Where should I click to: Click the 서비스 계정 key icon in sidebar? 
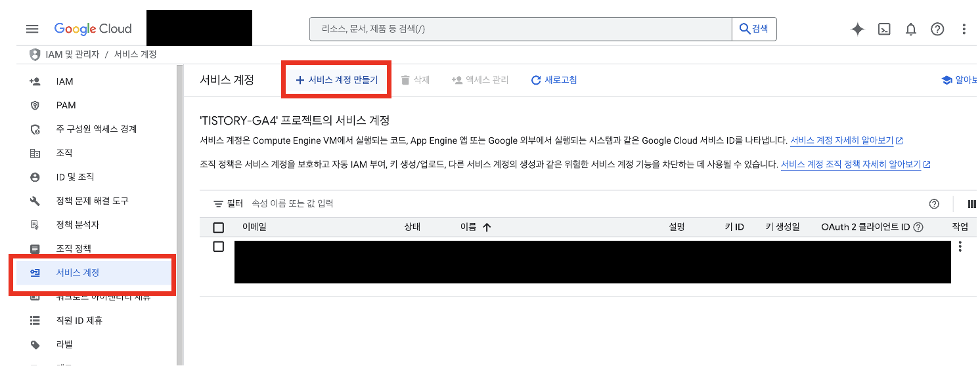pyautogui.click(x=35, y=273)
